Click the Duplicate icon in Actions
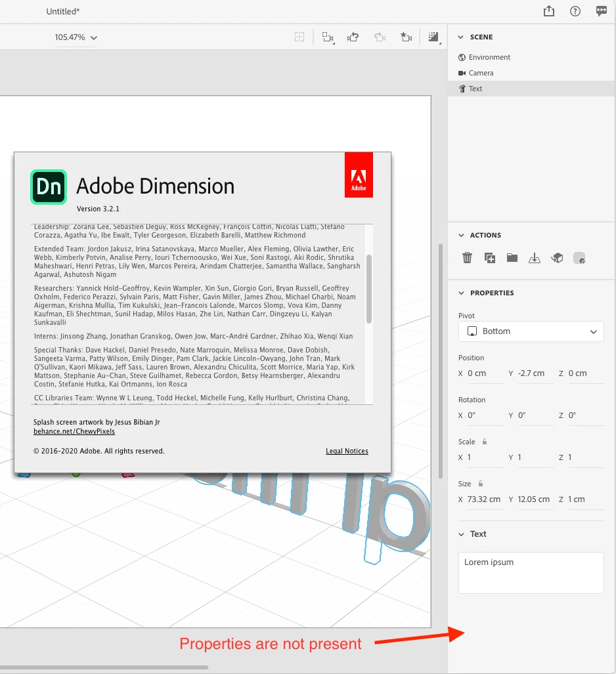Image resolution: width=616 pixels, height=674 pixels. click(489, 258)
